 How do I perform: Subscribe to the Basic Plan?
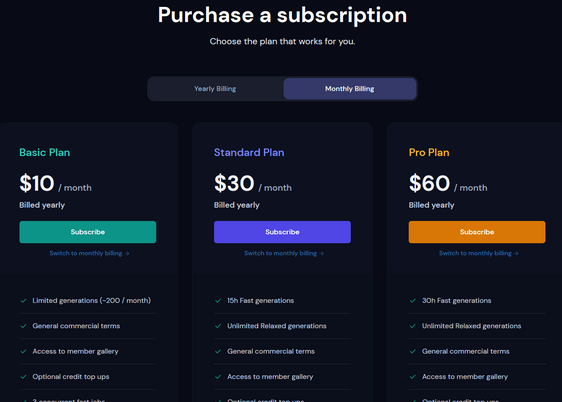point(87,232)
